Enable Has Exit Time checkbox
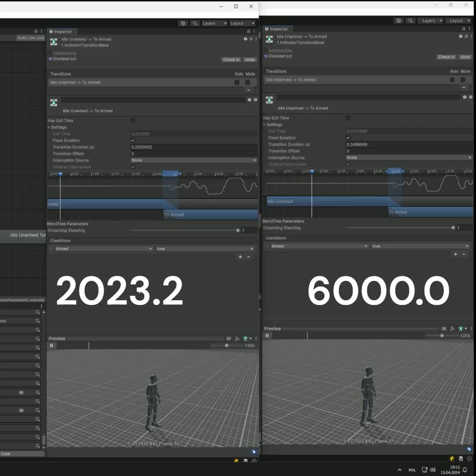This screenshot has width=476, height=476. 132,120
